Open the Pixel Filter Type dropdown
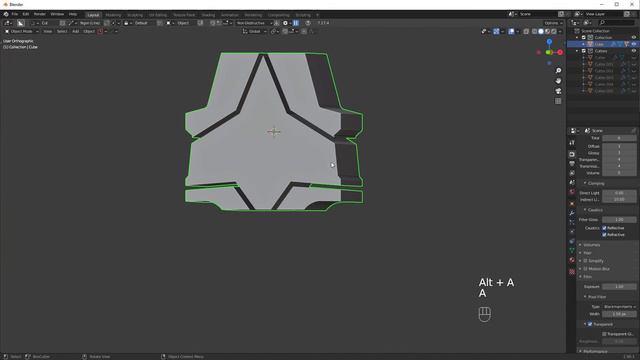 pyautogui.click(x=619, y=307)
